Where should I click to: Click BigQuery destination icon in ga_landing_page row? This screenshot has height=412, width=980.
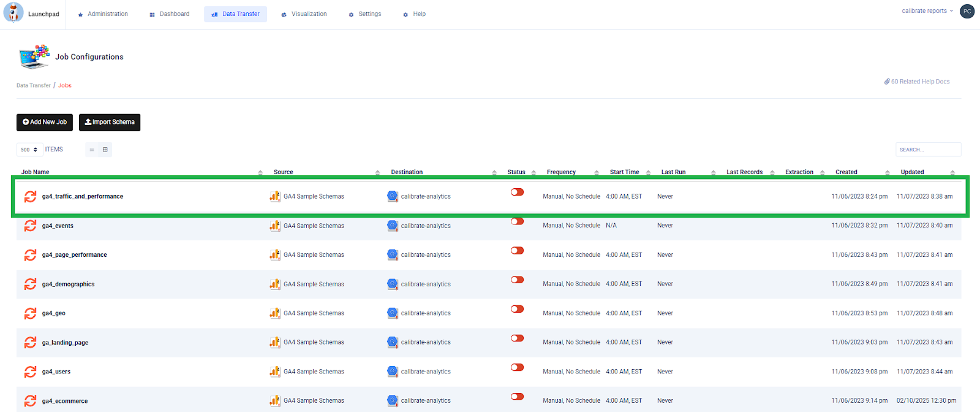[393, 342]
